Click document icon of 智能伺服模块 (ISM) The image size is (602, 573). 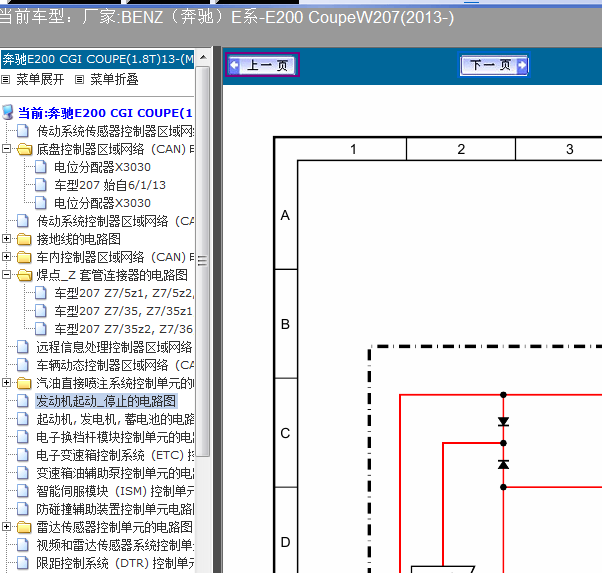[x=23, y=491]
